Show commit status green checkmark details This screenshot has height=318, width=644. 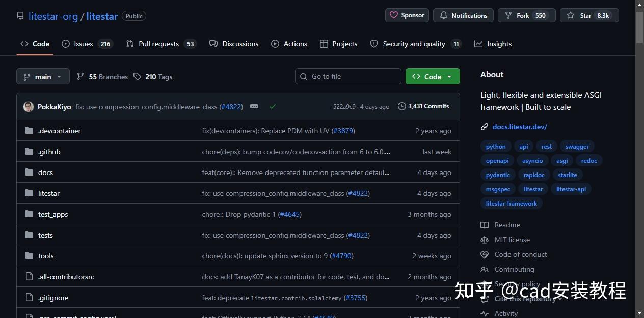[273, 106]
